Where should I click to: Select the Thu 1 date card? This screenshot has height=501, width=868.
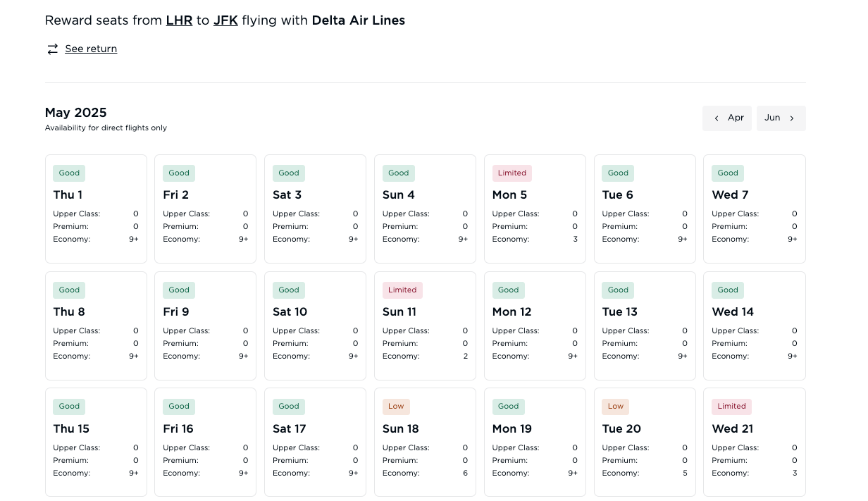point(96,209)
